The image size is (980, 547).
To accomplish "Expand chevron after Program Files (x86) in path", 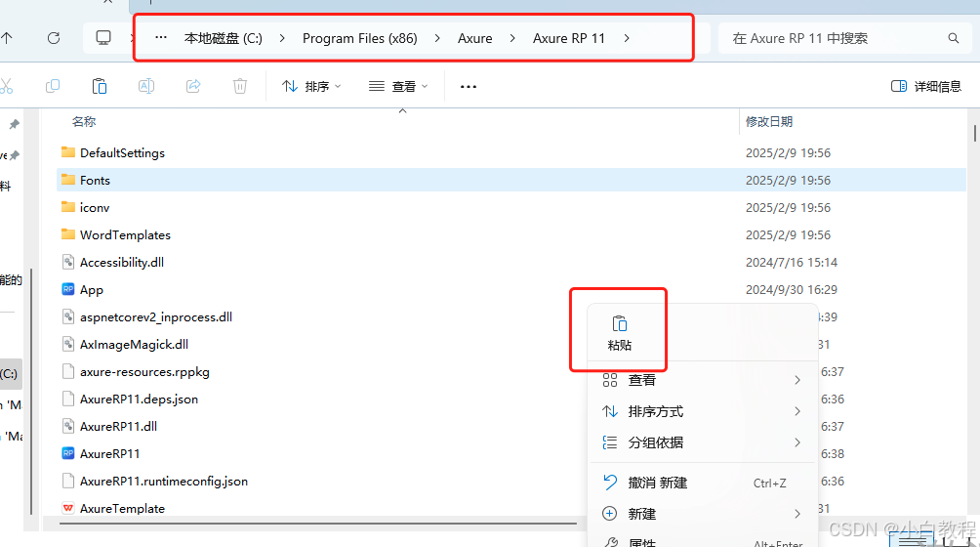I will point(437,38).
